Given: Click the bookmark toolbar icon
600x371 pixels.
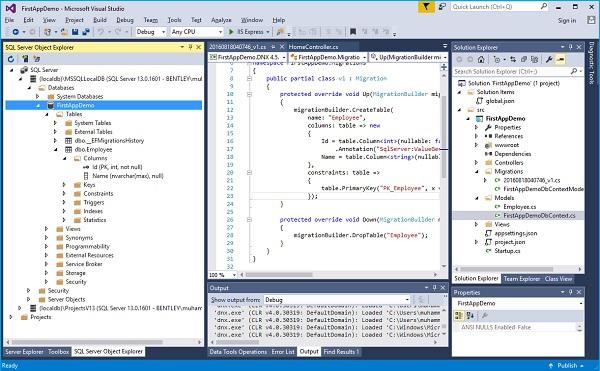Looking at the screenshot, I should (353, 32).
